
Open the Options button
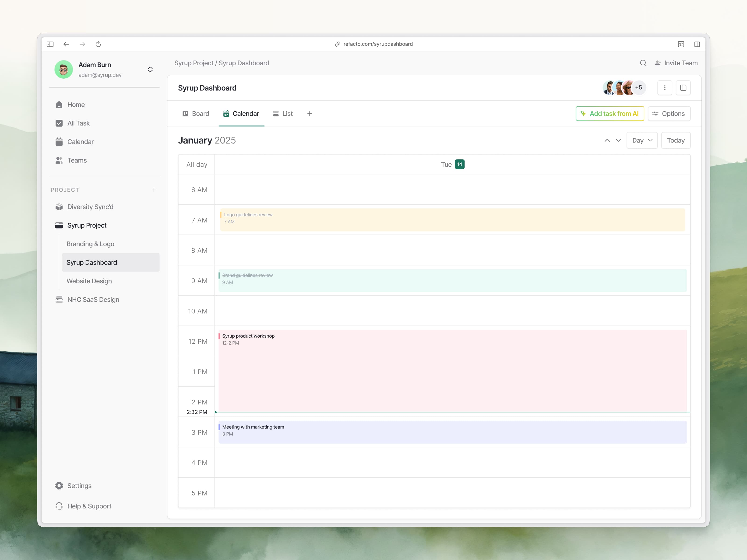click(x=669, y=114)
